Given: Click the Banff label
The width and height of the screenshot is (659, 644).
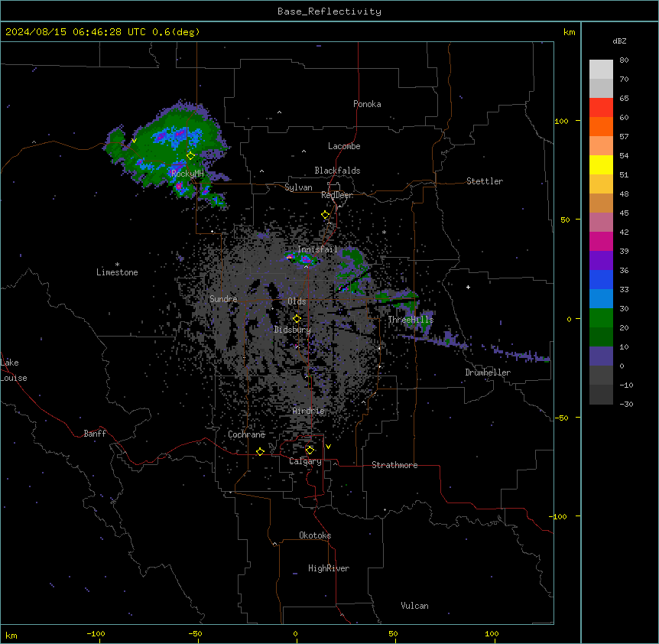Looking at the screenshot, I should 95,434.
